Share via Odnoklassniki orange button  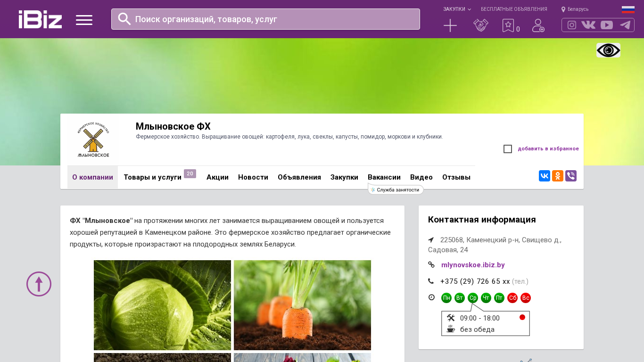click(x=558, y=176)
